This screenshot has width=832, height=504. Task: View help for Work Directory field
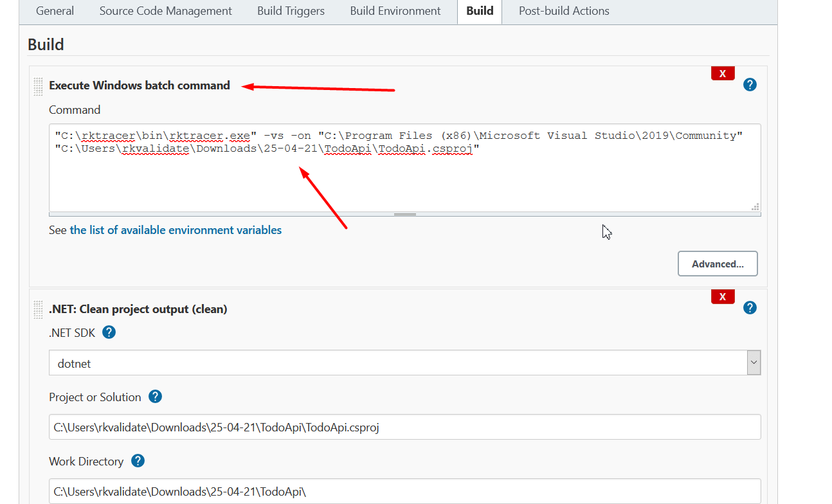(138, 460)
